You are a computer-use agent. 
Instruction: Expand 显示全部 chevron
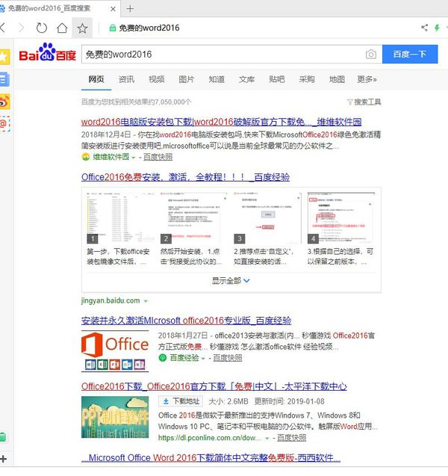(246, 280)
